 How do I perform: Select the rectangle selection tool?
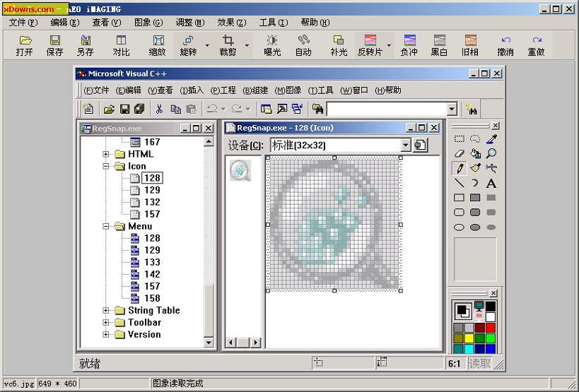pyautogui.click(x=460, y=139)
